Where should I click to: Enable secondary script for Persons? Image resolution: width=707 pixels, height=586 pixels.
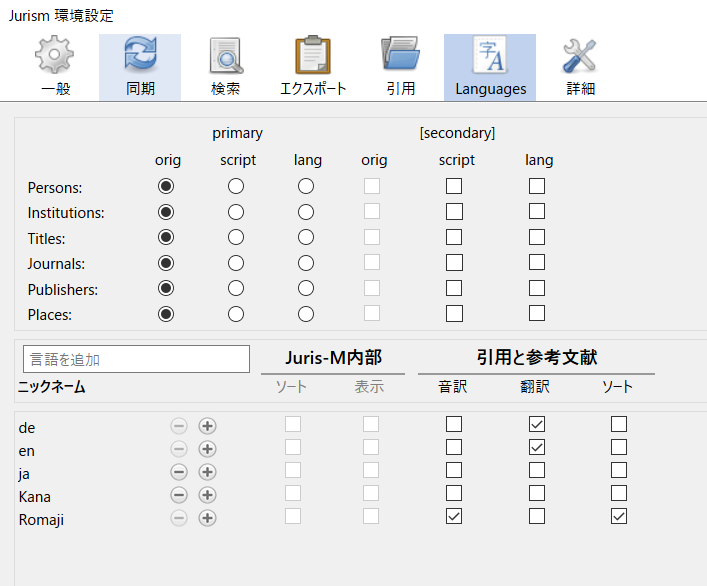click(x=454, y=186)
